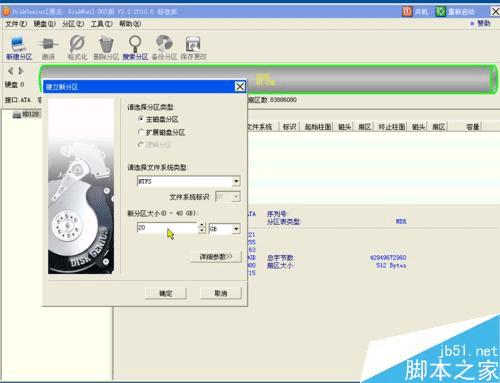The width and height of the screenshot is (500, 383).
Task: Open the 帮助(H) menu
Action: pyautogui.click(x=130, y=24)
